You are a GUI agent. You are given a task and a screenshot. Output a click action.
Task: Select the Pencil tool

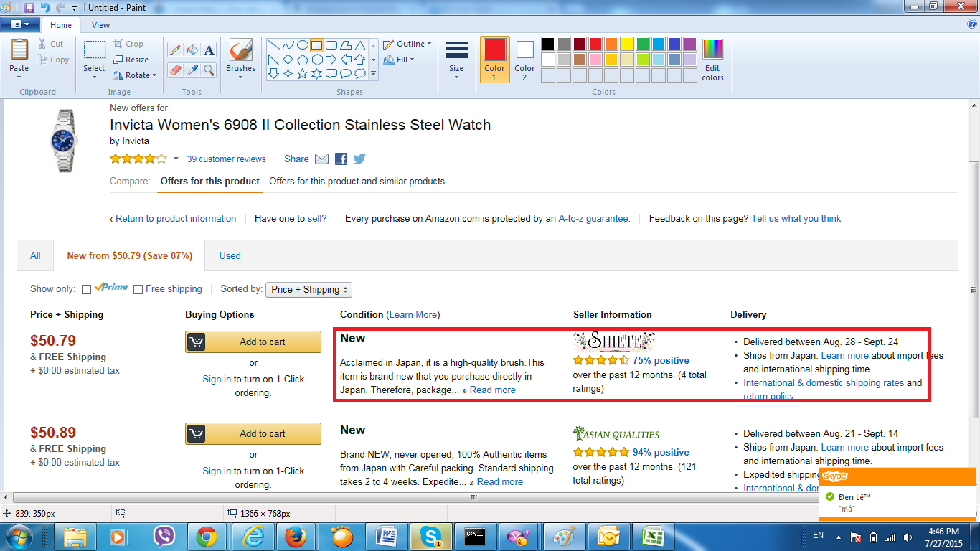pos(174,50)
